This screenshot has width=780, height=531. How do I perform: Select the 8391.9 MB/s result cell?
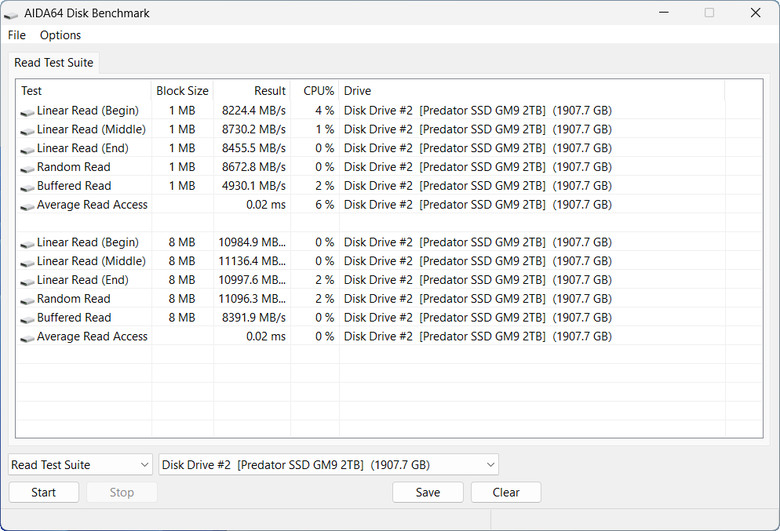254,318
